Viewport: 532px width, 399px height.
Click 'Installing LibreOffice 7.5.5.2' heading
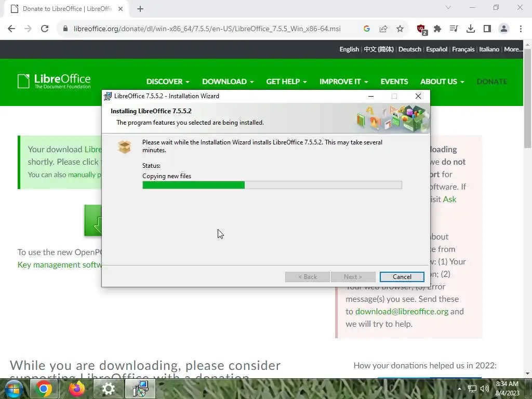pyautogui.click(x=151, y=111)
